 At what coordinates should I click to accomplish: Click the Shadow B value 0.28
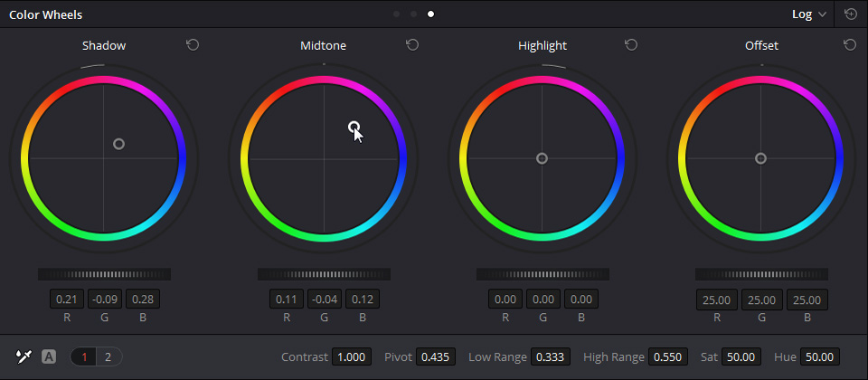[143, 299]
